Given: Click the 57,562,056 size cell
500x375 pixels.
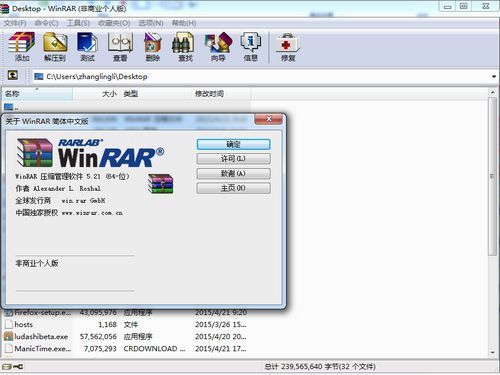Looking at the screenshot, I should (x=98, y=336).
